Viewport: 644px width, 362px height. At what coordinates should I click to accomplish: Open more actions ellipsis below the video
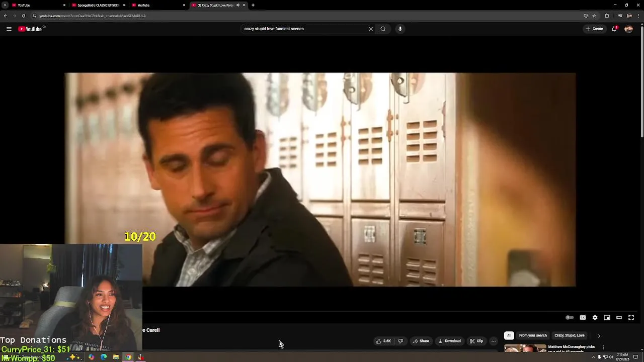coord(494,341)
